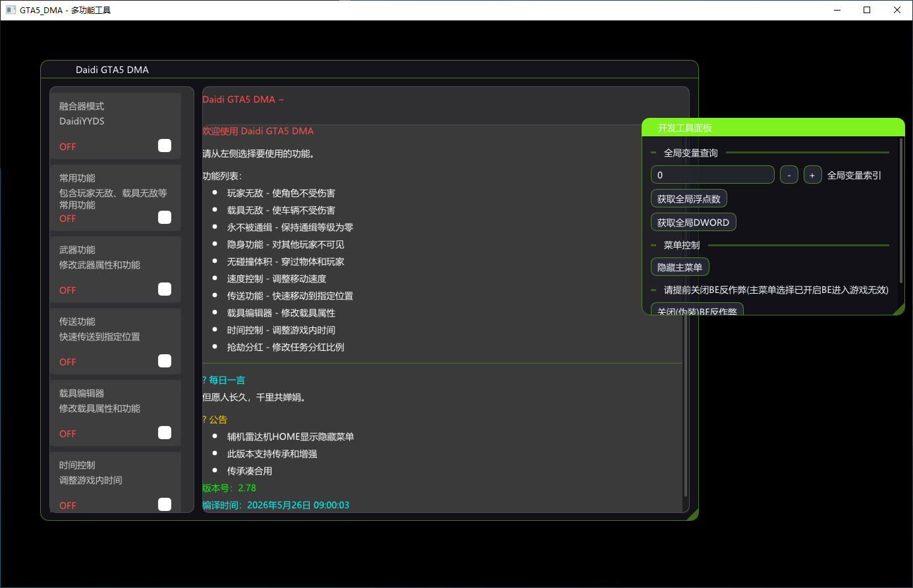The image size is (913, 588).
Task: Click the 辅机雷达机HOME显示隐藏菜单 notice
Action: point(290,437)
